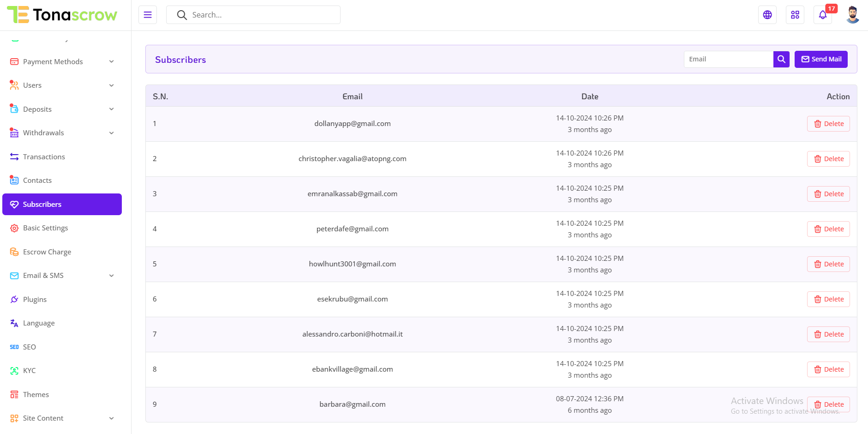The image size is (868, 434).
Task: Click the user profile avatar
Action: coord(852,15)
